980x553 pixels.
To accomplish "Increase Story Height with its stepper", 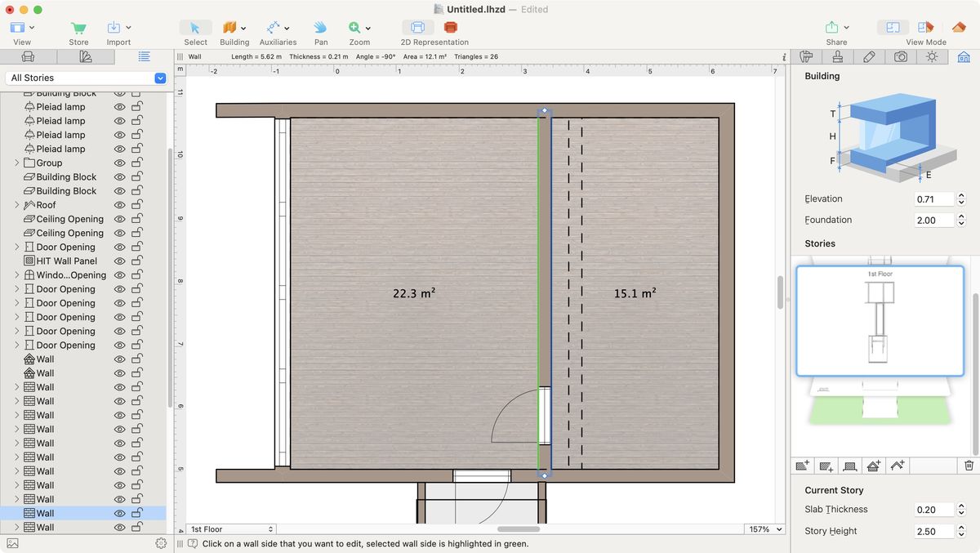I will coord(960,527).
